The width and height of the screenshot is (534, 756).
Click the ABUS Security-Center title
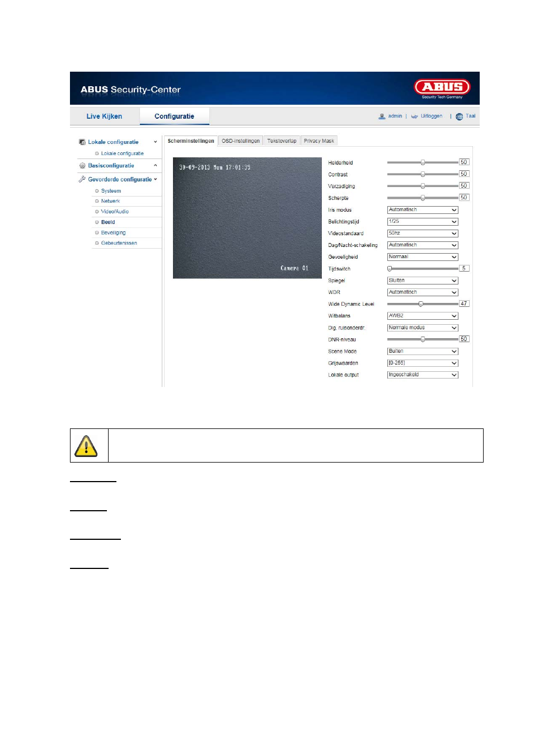coord(130,90)
